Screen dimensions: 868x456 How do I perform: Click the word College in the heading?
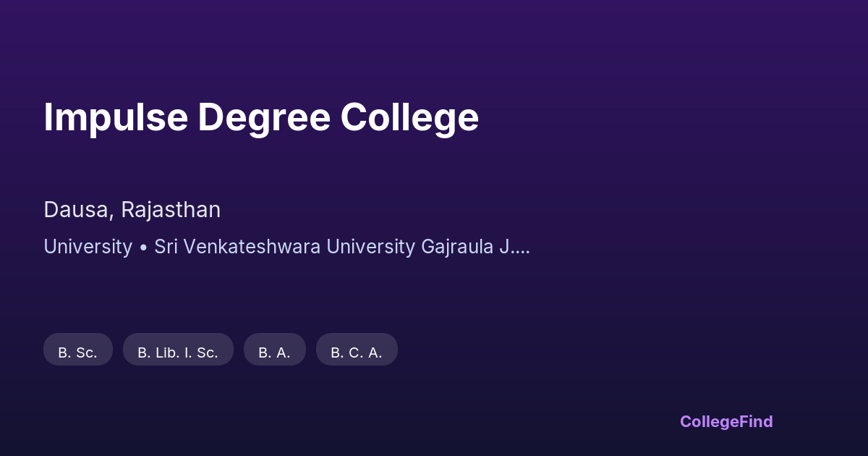click(x=409, y=117)
